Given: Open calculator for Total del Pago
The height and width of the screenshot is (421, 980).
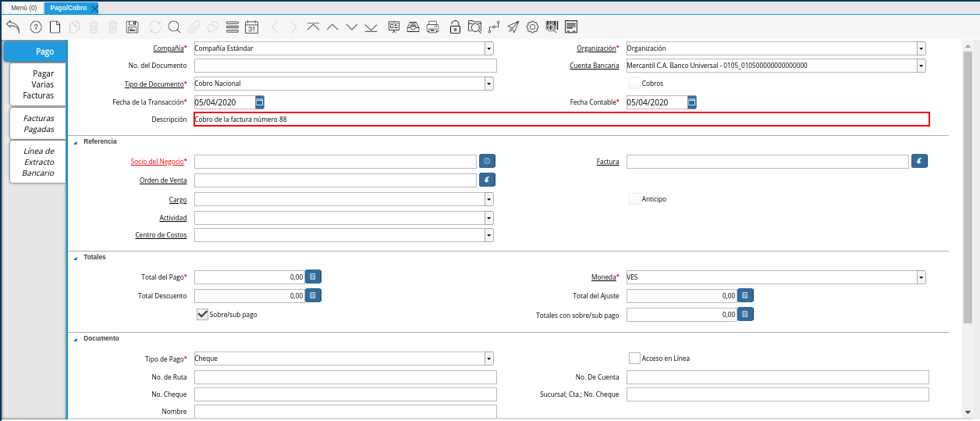Looking at the screenshot, I should coord(312,277).
